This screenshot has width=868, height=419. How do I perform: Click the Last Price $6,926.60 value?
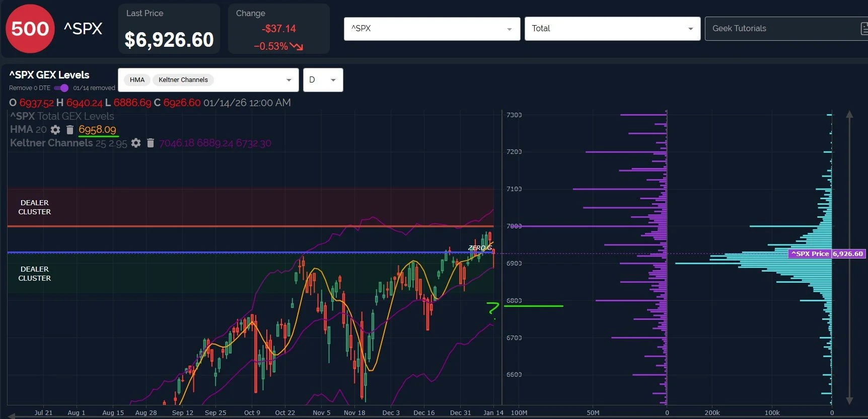[x=169, y=40]
